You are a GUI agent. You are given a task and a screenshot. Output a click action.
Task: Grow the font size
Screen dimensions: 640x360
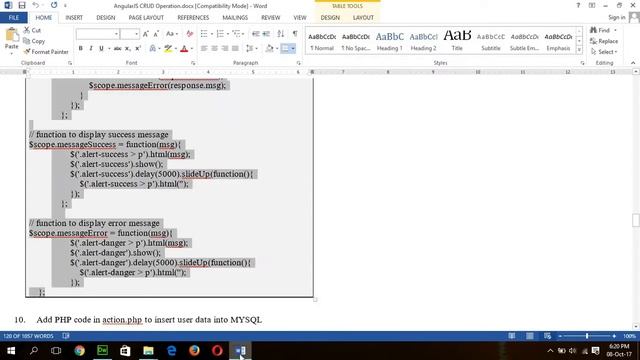click(146, 34)
